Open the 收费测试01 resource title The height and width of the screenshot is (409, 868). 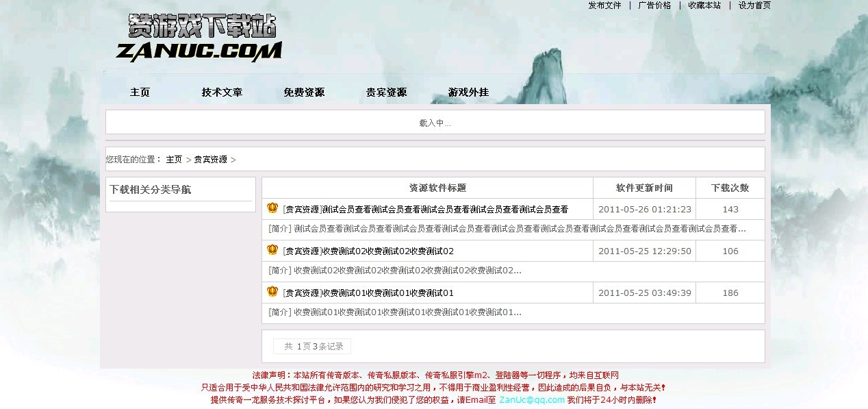[x=368, y=293]
